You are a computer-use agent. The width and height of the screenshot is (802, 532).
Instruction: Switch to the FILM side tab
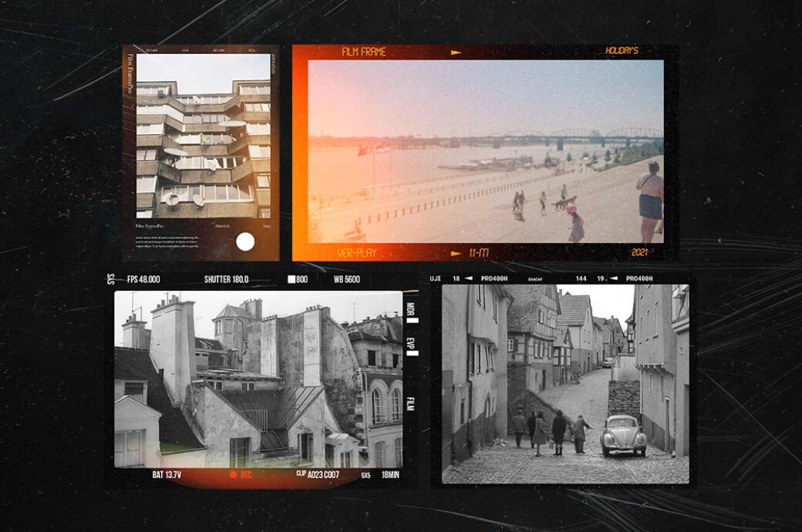click(x=409, y=403)
